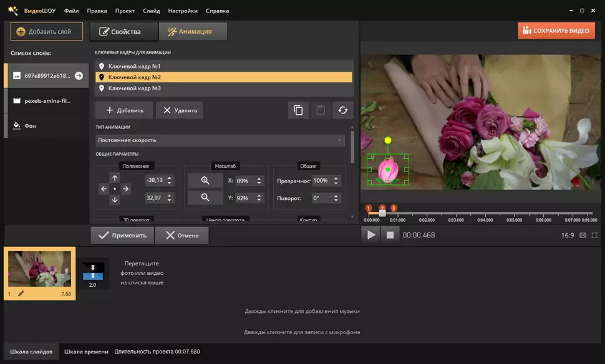The height and width of the screenshot is (364, 605).
Task: Move position up with arrow icon
Action: [115, 178]
